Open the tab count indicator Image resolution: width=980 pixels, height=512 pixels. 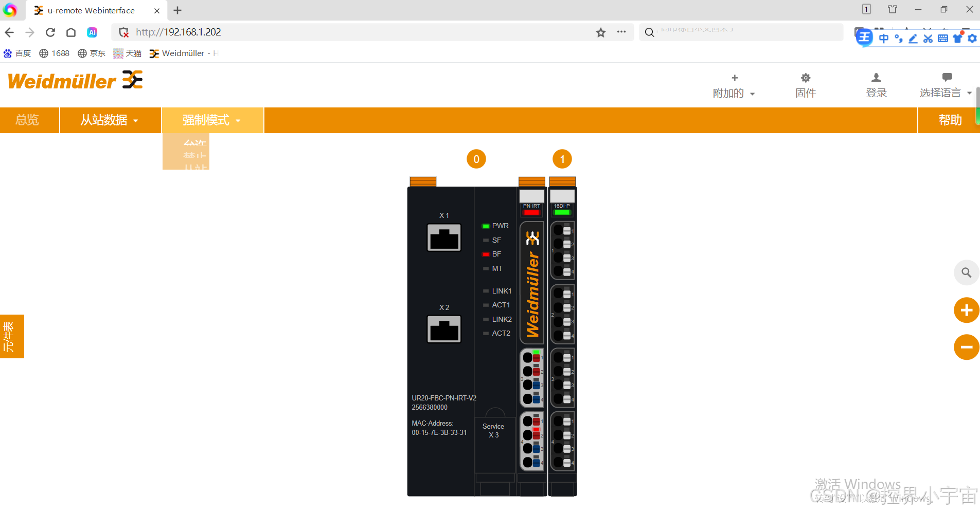coord(866,9)
